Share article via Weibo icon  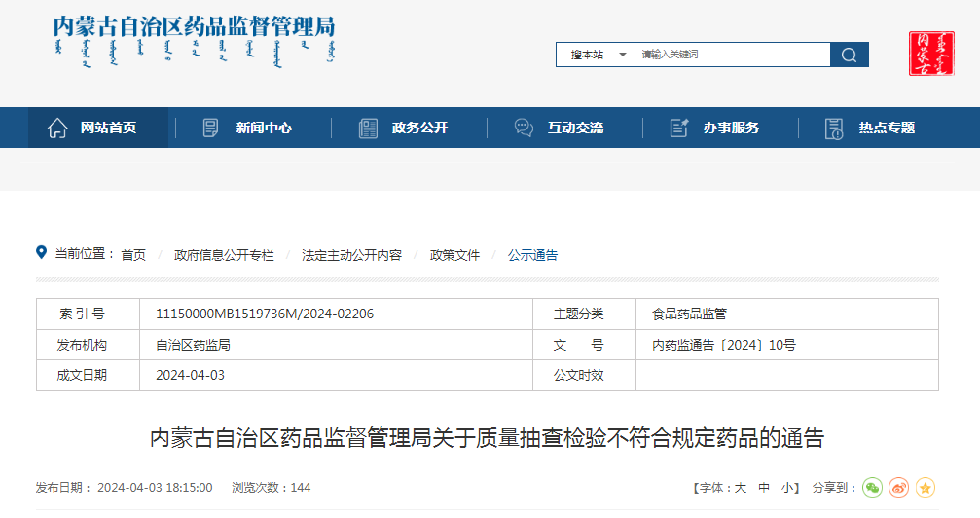[899, 488]
